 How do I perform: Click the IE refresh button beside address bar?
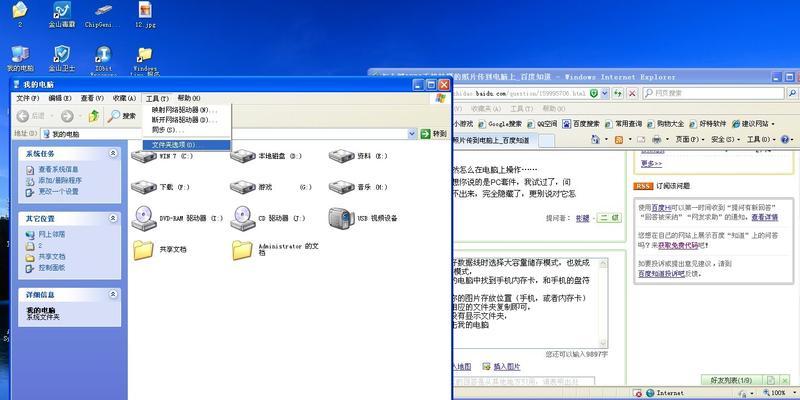tap(618, 93)
